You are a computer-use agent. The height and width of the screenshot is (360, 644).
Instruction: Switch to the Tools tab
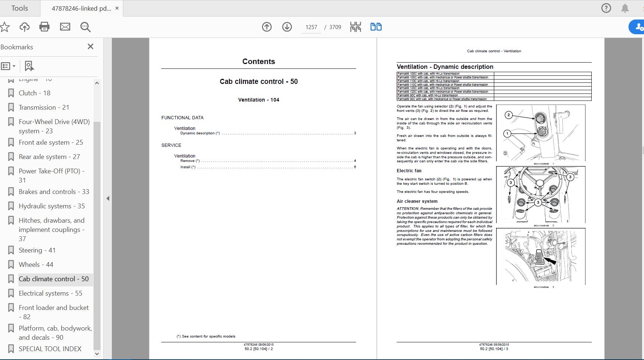[x=20, y=8]
